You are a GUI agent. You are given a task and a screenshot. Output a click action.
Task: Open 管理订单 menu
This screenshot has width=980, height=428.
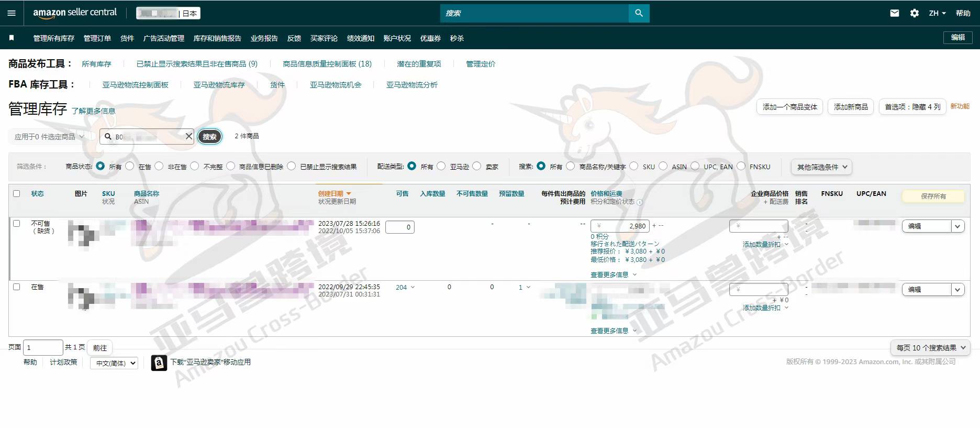pyautogui.click(x=97, y=38)
